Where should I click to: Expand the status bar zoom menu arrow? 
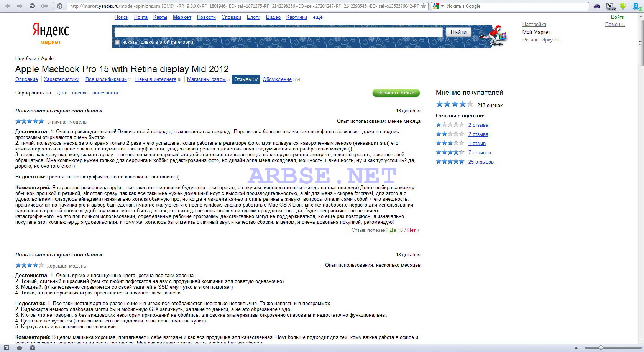(x=576, y=348)
